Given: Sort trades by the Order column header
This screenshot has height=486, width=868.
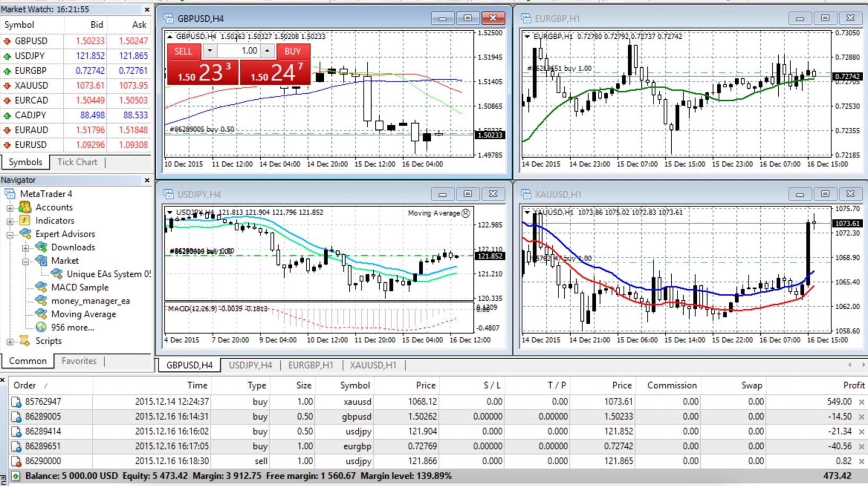Looking at the screenshot, I should tap(51, 385).
